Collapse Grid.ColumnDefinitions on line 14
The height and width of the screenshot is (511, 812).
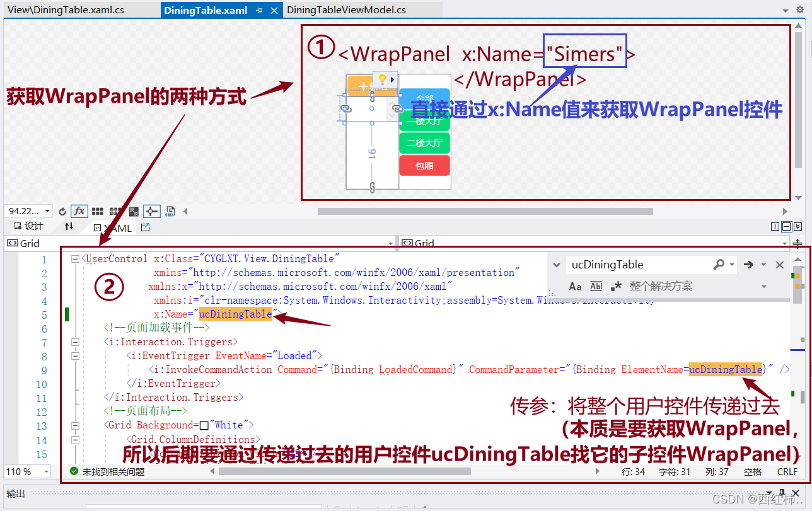point(76,439)
